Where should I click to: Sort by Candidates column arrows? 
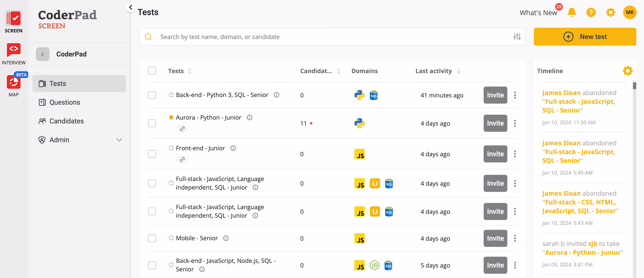[338, 71]
